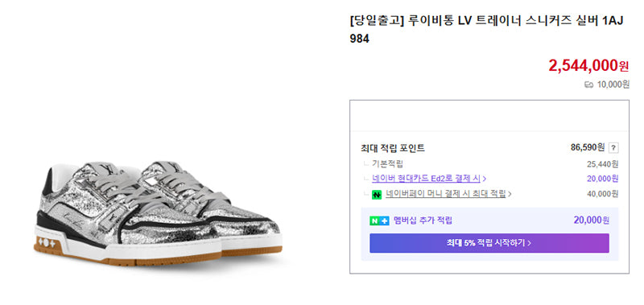Click the green Naver Pay N icon
644x305 pixels.
(377, 195)
